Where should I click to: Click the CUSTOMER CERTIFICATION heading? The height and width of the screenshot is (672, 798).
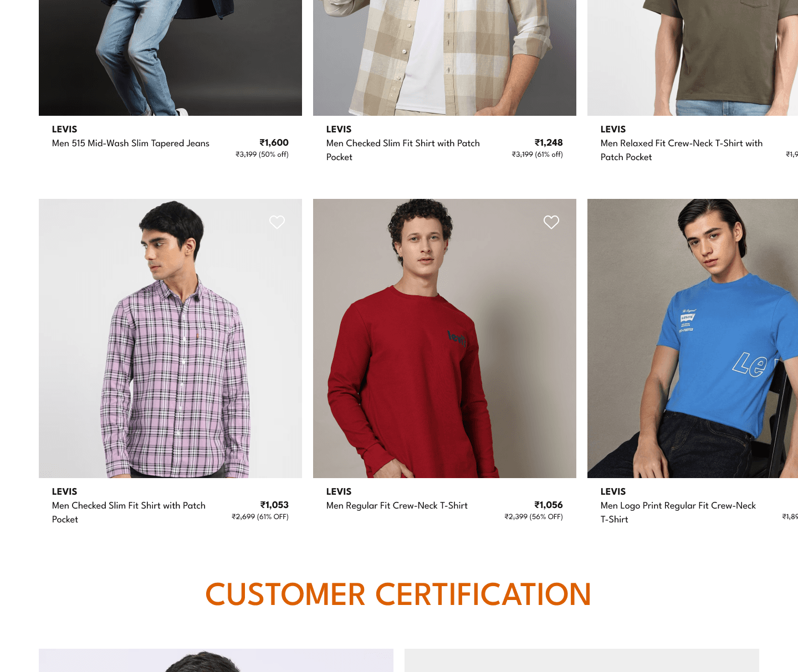click(x=398, y=594)
